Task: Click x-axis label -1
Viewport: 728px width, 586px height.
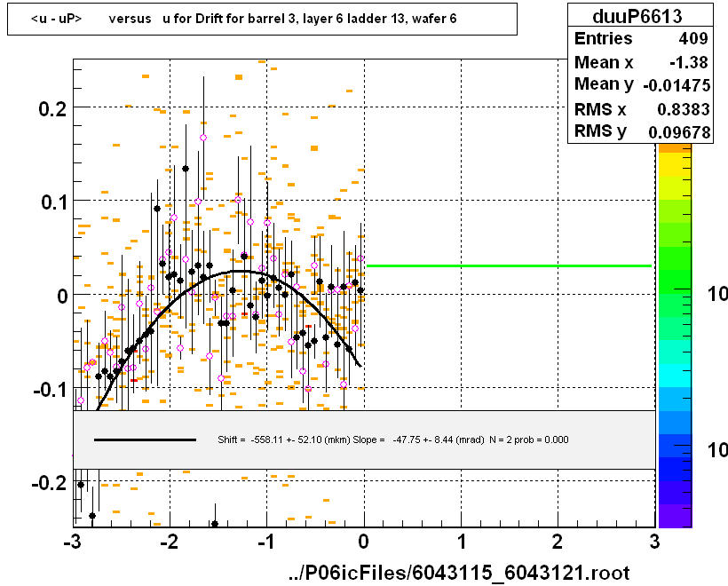Action: 266,542
